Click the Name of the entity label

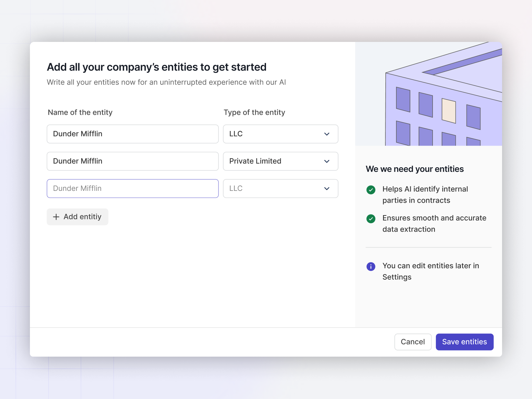click(80, 112)
